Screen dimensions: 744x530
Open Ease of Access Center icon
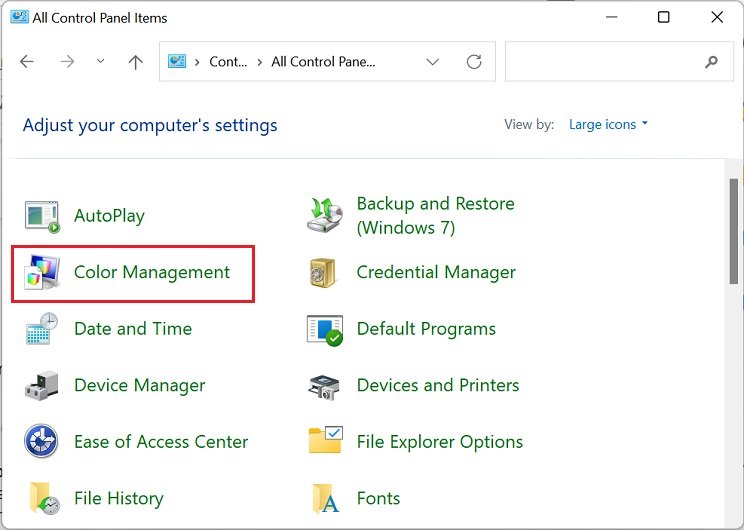click(42, 442)
